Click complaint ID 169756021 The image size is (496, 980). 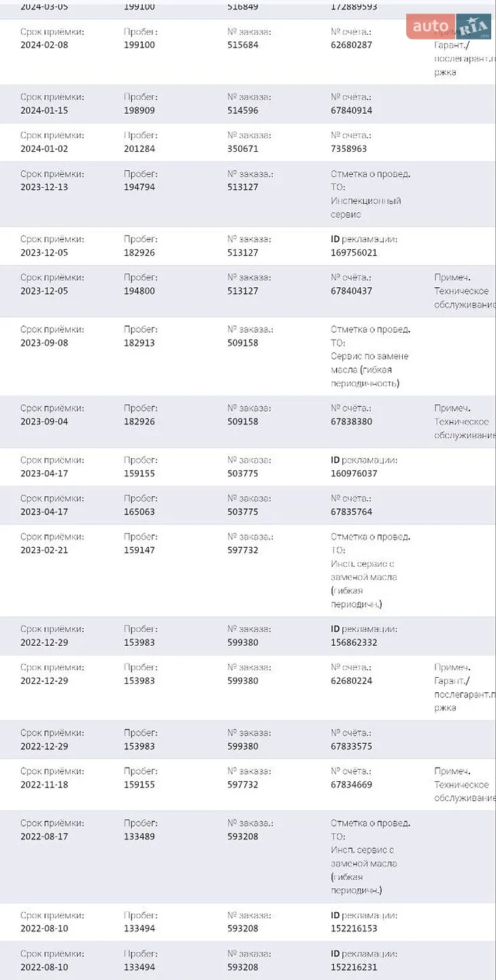tap(354, 252)
